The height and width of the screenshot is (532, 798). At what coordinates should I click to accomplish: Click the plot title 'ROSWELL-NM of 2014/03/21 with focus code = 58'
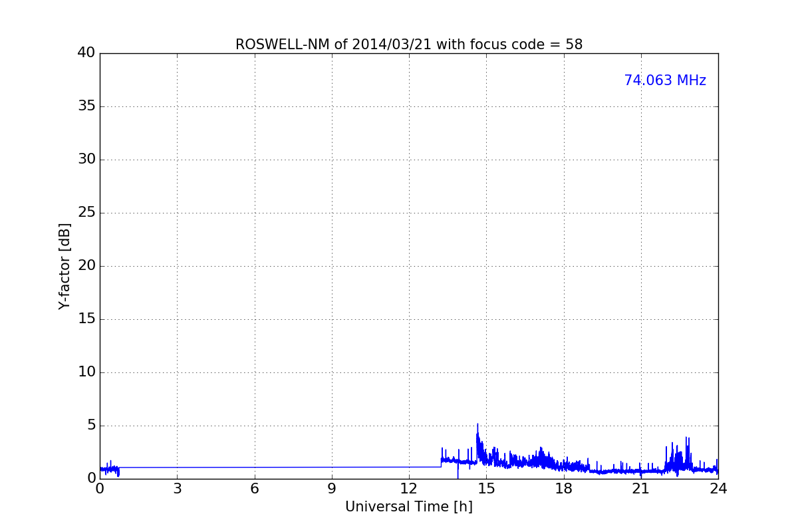coord(409,45)
